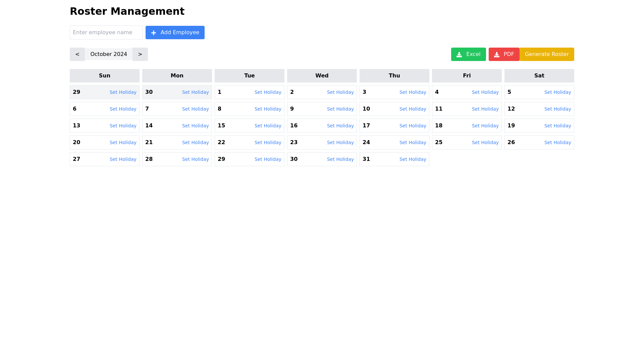Go to the previous month

[x=77, y=54]
